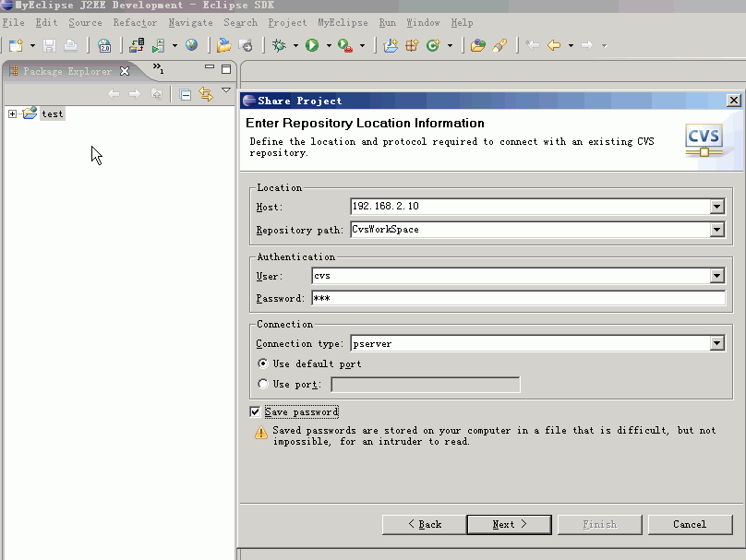The image size is (746, 560).
Task: Minimize the Package Explorer panel
Action: click(210, 67)
